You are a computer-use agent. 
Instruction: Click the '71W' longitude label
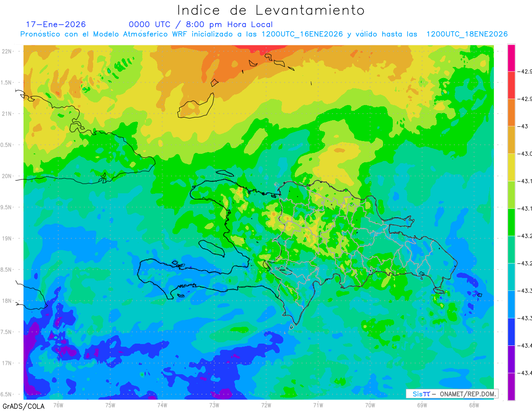[x=318, y=405]
